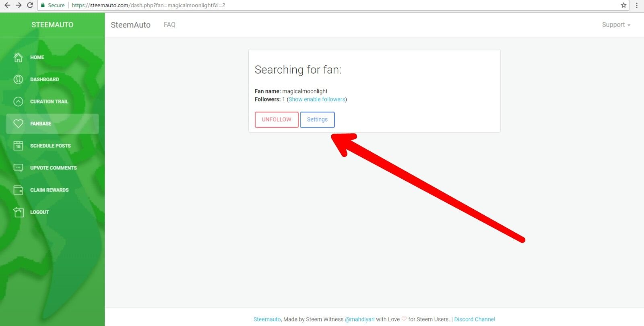The image size is (644, 326).
Task: Click the Curation Trail arrow-circle icon
Action: [18, 102]
